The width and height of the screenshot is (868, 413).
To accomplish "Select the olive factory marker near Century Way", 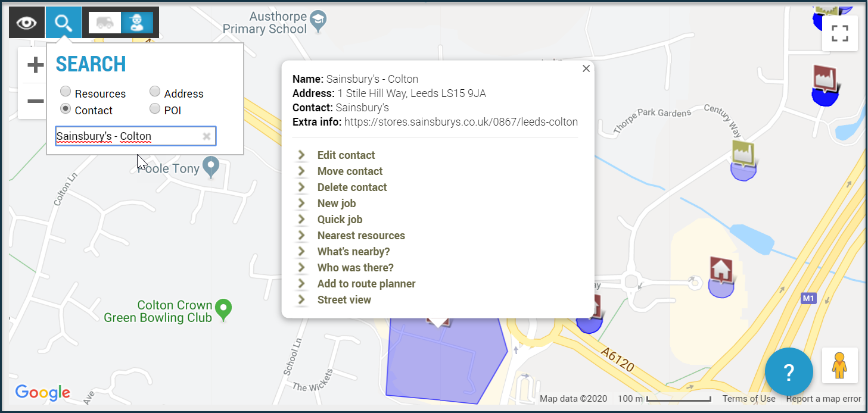I will (744, 154).
